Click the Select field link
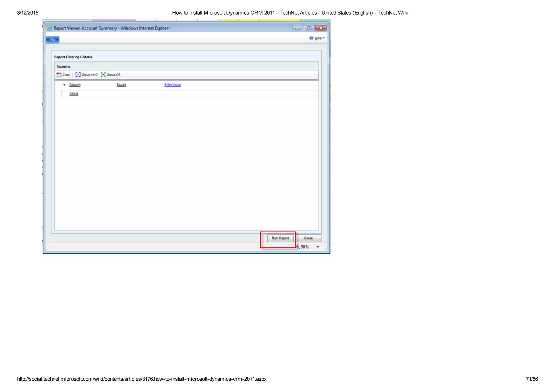The image size is (555, 392). coord(74,94)
